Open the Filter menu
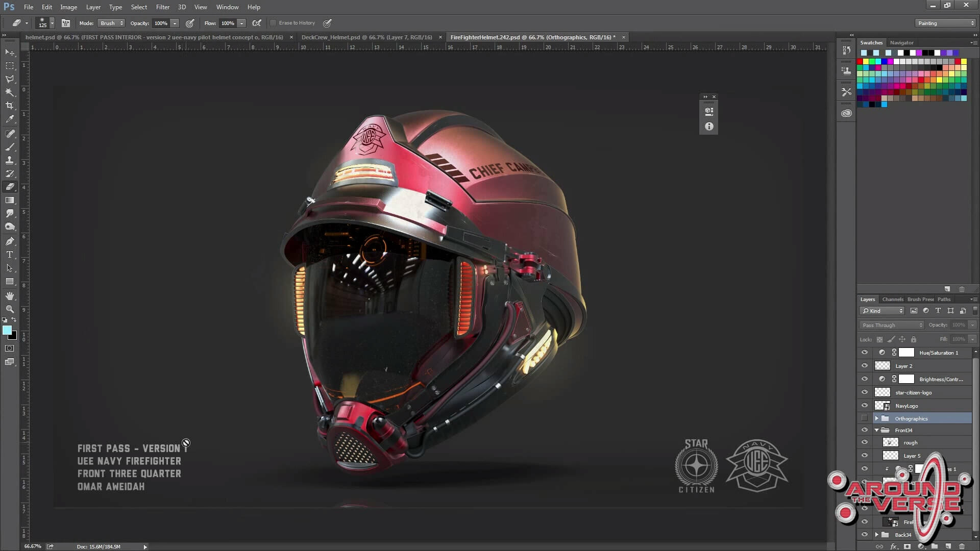Image resolution: width=980 pixels, height=551 pixels. tap(162, 7)
